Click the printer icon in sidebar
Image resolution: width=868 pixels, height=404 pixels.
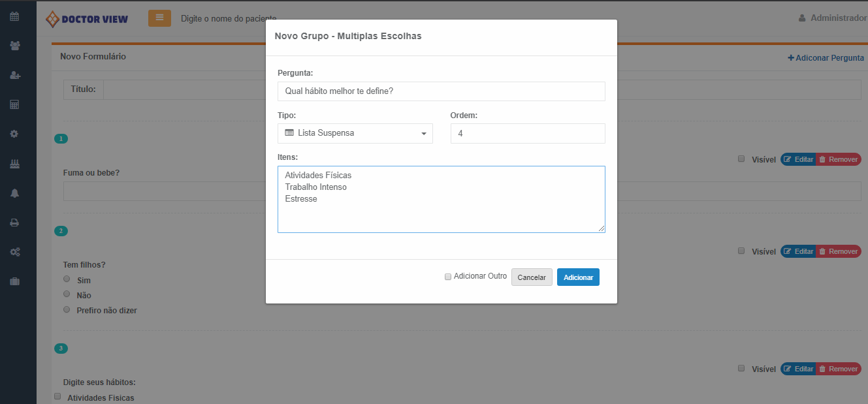click(14, 223)
